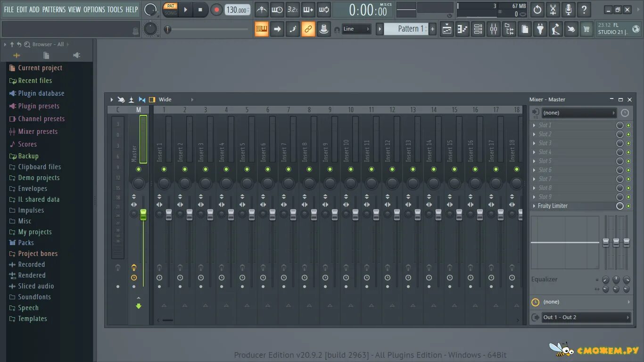
Task: Toggle PAT/SONG mode switch
Action: pos(171,9)
